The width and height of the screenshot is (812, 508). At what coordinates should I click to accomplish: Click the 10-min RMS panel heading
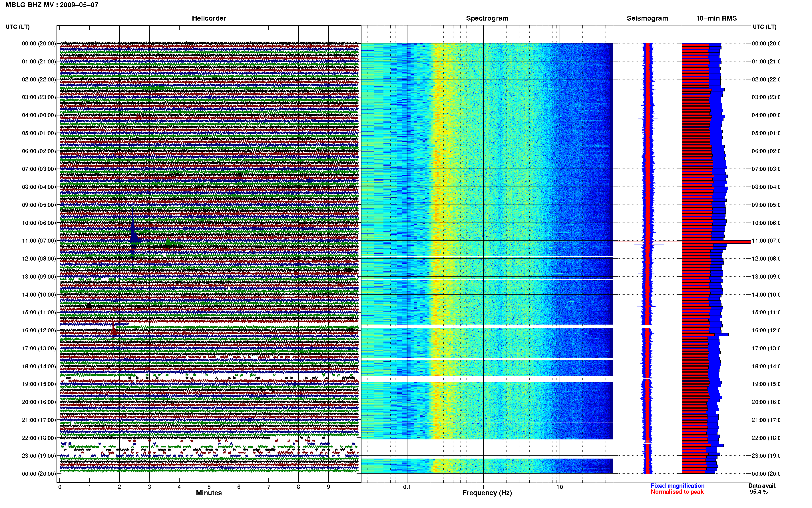coord(716,18)
